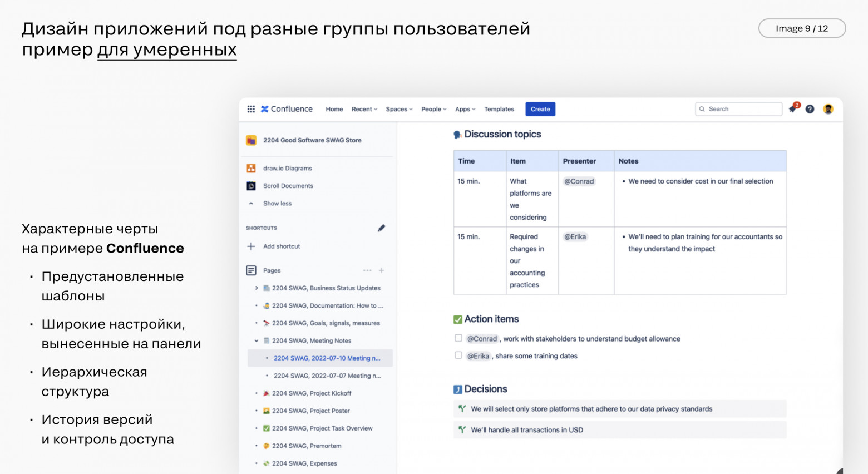Click inside the Search field
The image size is (868, 474).
(738, 109)
